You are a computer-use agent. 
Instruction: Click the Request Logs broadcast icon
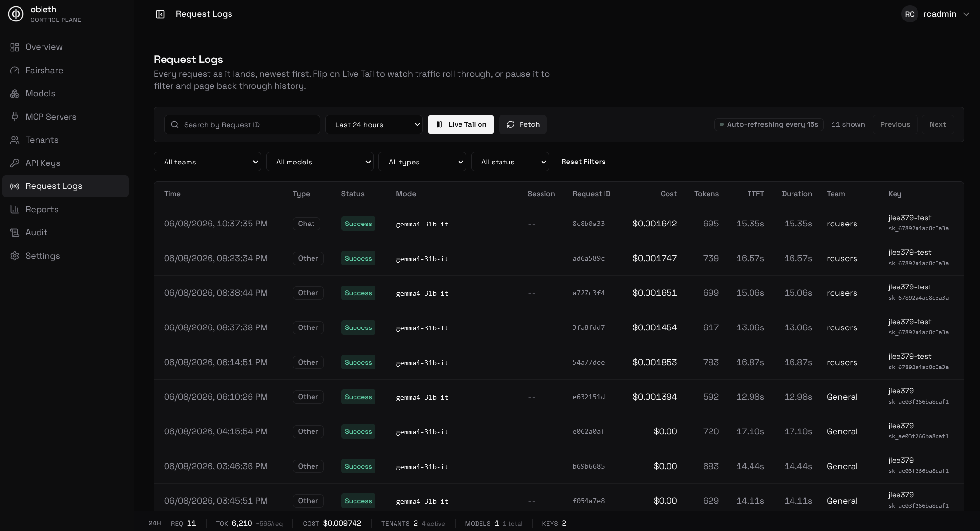pos(15,186)
